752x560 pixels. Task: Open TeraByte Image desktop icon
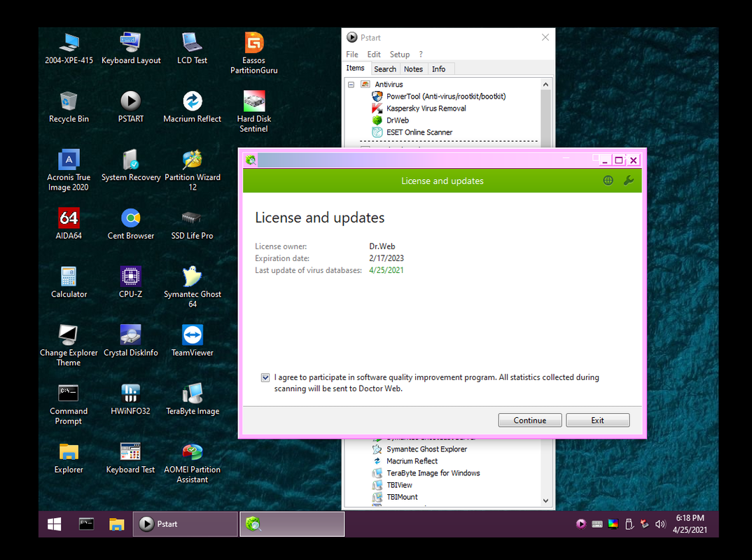pyautogui.click(x=192, y=399)
